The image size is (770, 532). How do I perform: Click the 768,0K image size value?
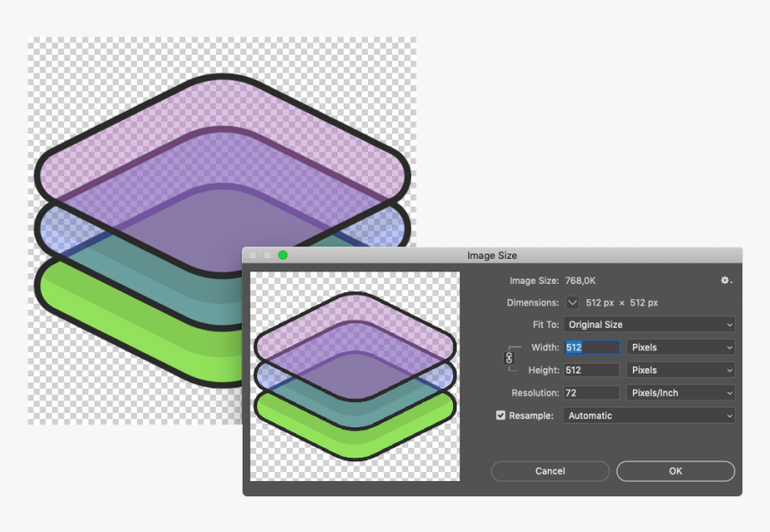tap(580, 280)
